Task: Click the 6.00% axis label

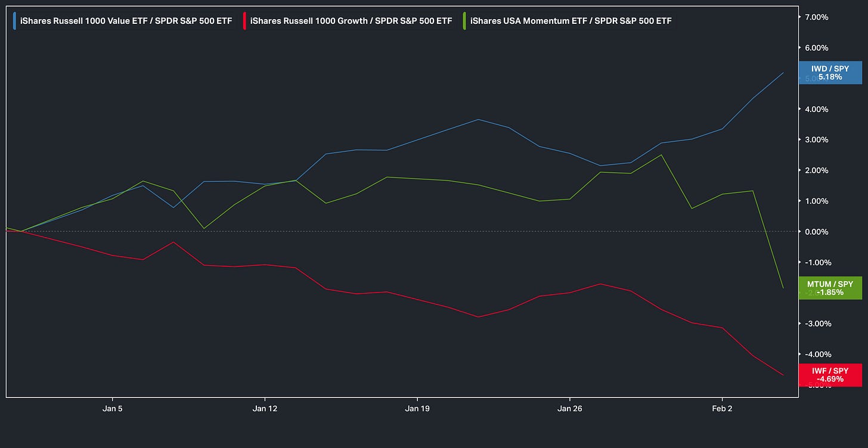Action: click(816, 48)
